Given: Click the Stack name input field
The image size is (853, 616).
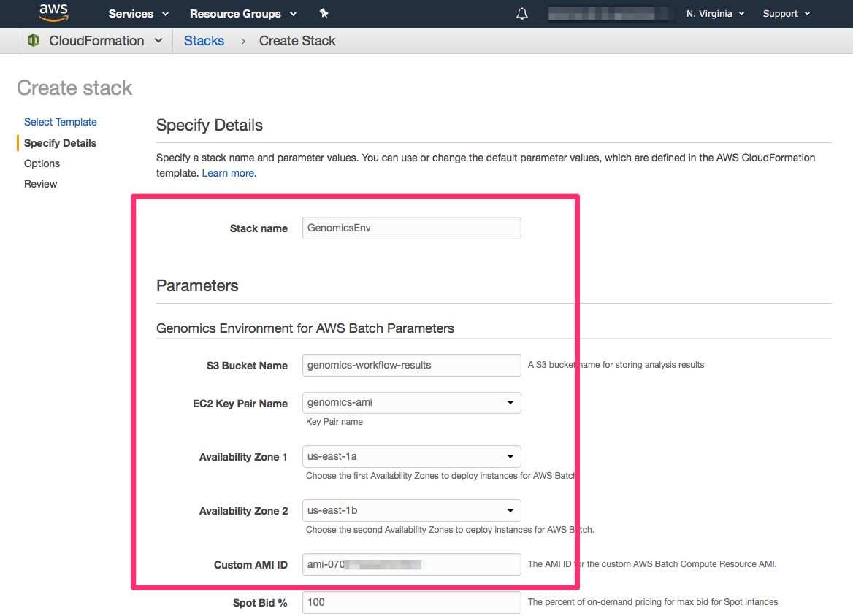Looking at the screenshot, I should [x=412, y=228].
